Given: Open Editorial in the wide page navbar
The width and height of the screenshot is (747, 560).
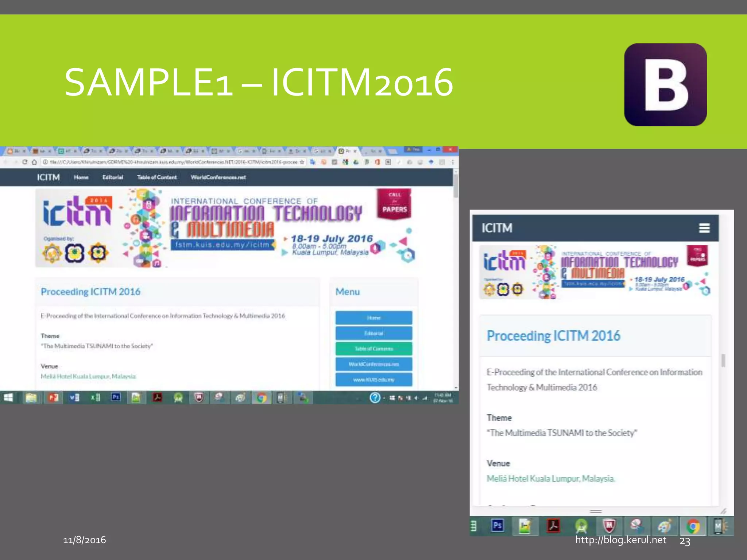Looking at the screenshot, I should tap(113, 178).
